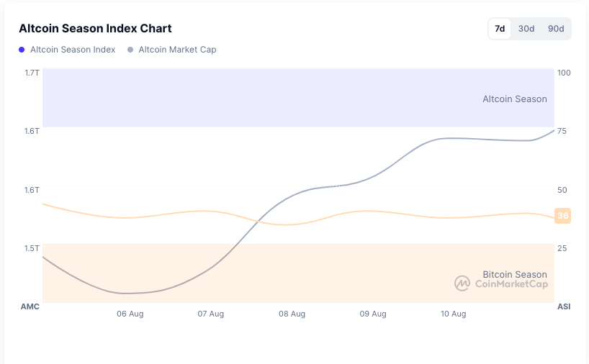Image resolution: width=589 pixels, height=364 pixels.
Task: Switch to the 90d time range
Action: coord(556,29)
